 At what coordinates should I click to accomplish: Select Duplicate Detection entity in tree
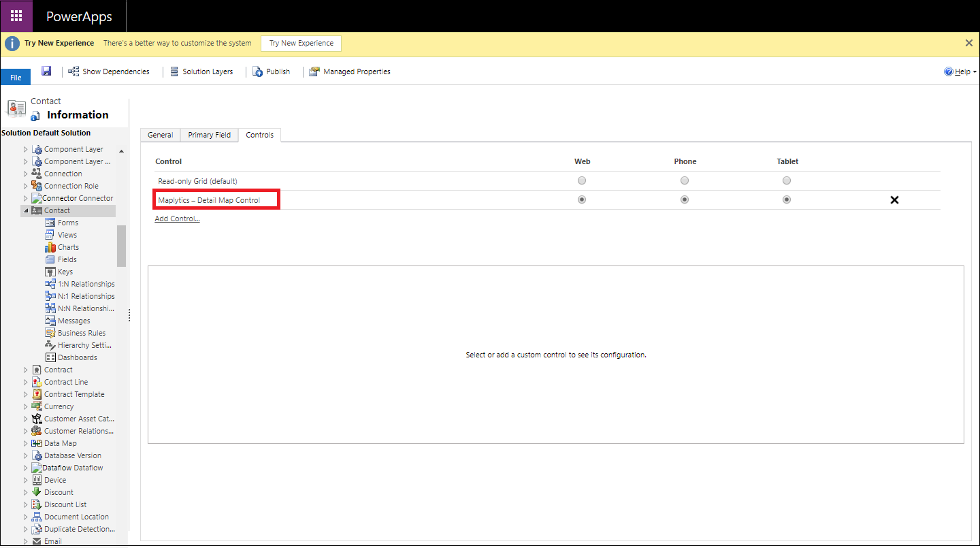coord(80,529)
